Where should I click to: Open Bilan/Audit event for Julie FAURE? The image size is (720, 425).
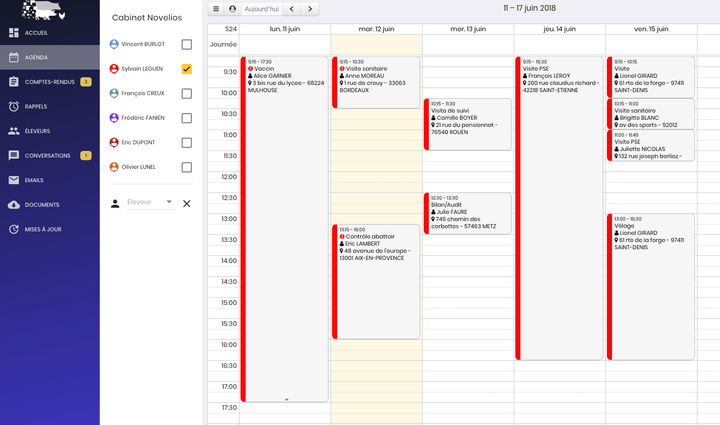467,213
